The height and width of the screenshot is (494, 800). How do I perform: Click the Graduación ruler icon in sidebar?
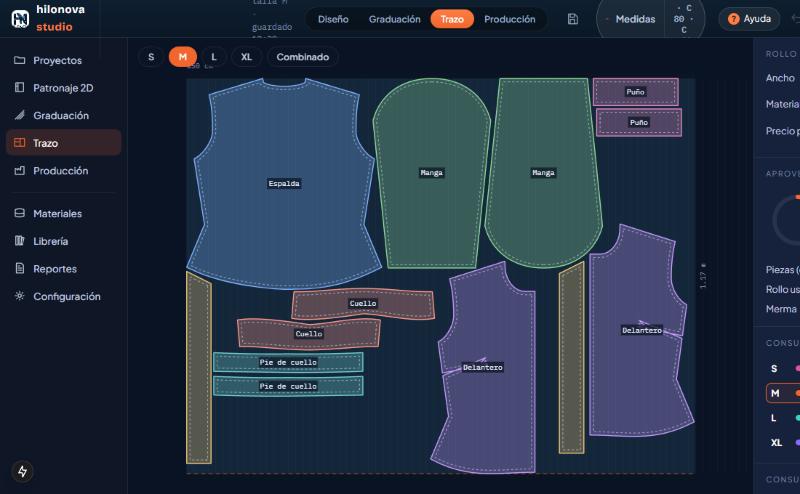click(19, 115)
